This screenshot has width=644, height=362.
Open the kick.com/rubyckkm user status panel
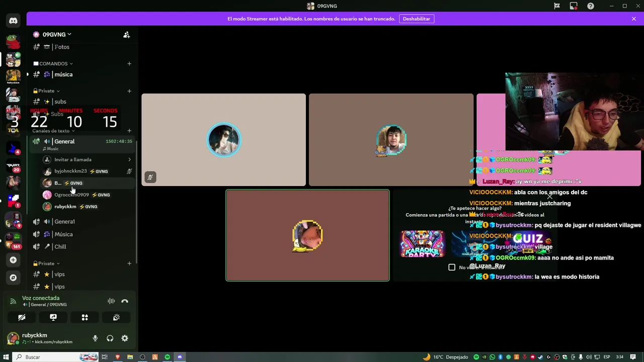point(47,338)
